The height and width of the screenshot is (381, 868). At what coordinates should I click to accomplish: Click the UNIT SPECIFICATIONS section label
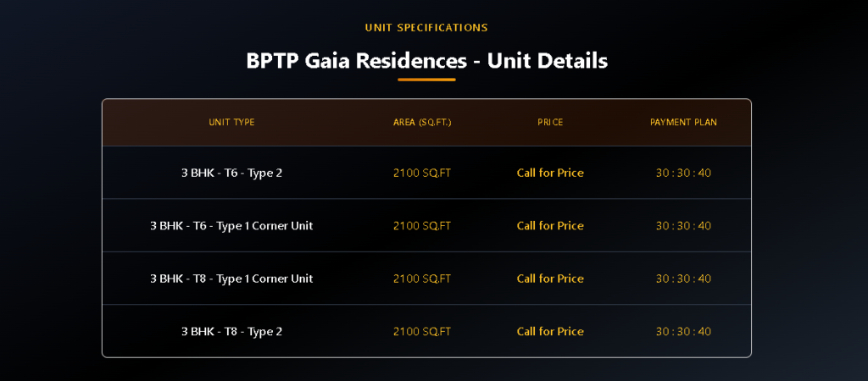point(426,28)
